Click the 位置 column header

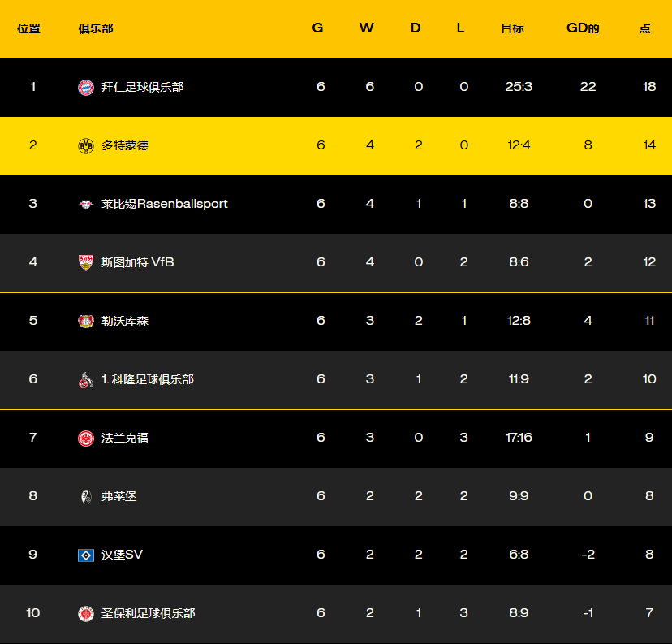point(29,28)
